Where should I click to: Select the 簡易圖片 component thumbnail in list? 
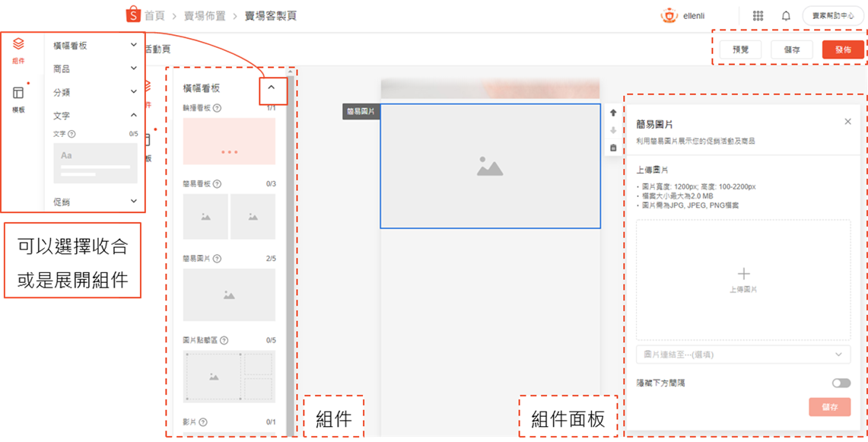click(229, 294)
